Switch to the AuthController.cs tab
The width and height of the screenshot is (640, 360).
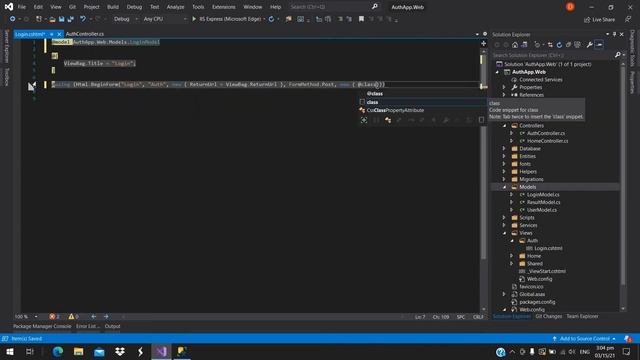point(85,34)
